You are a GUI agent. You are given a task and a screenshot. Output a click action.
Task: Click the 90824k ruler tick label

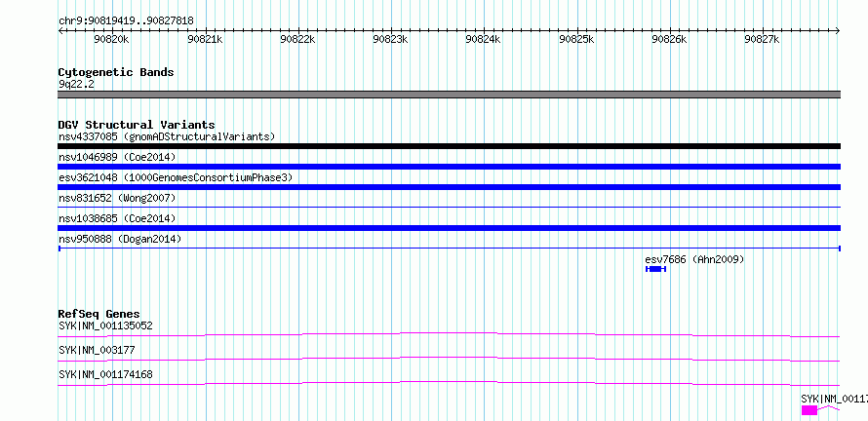484,39
